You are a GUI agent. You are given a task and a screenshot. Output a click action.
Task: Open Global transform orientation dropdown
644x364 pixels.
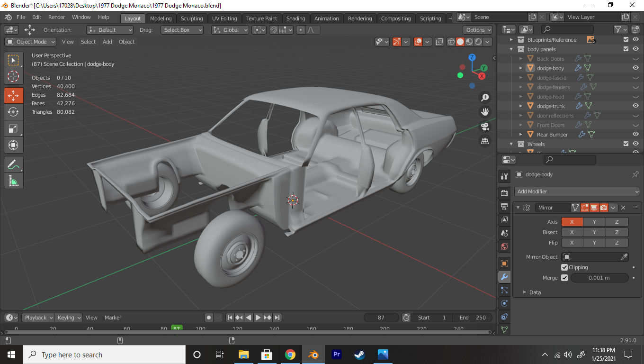point(230,30)
